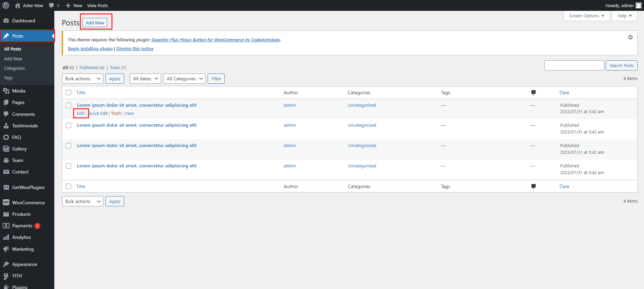Click the Aster New home icon
Screen dimensions: 644x289
click(x=18, y=5)
